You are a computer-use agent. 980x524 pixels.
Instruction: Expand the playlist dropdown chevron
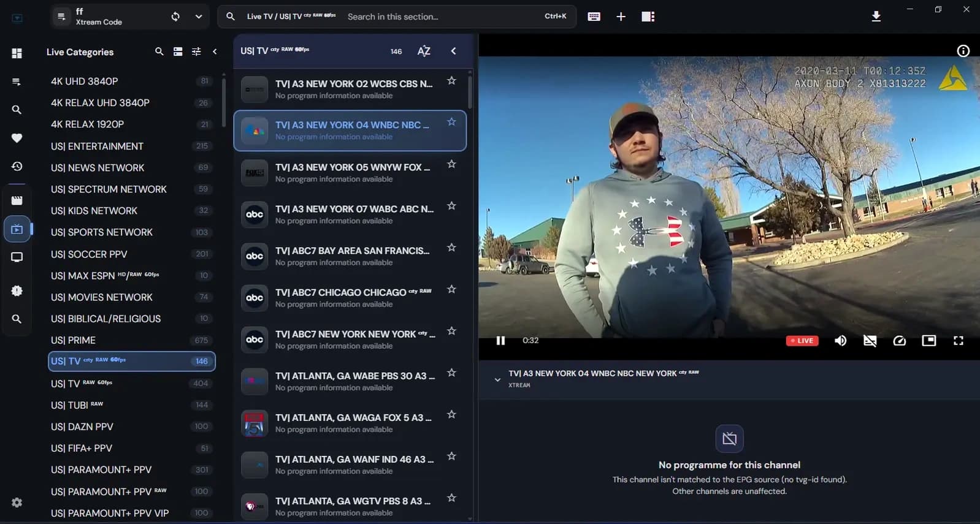tap(199, 17)
